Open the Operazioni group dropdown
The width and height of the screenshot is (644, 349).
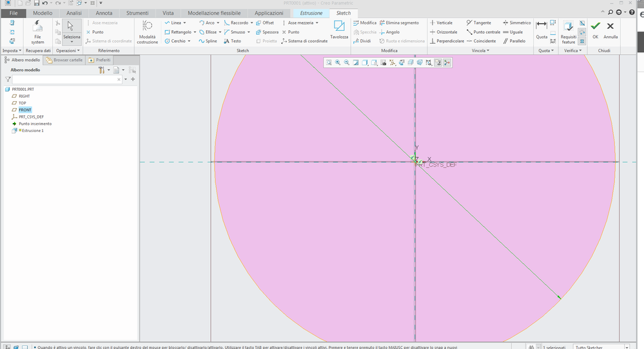(68, 50)
